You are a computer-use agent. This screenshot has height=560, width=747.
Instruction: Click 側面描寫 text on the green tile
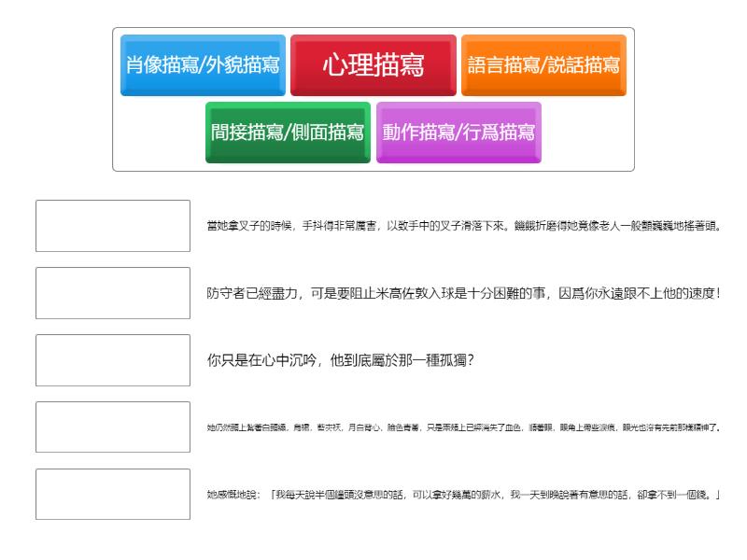coord(330,132)
